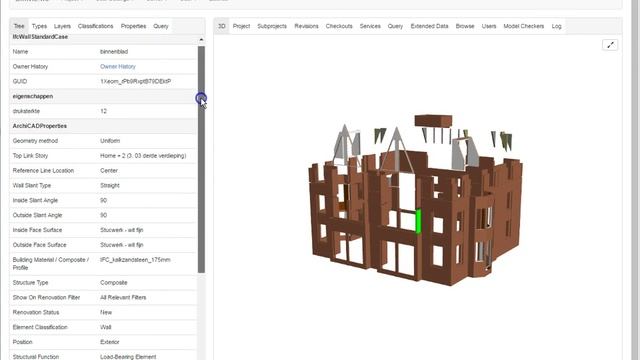Click the GUID value text
The image size is (640, 360).
pos(136,82)
